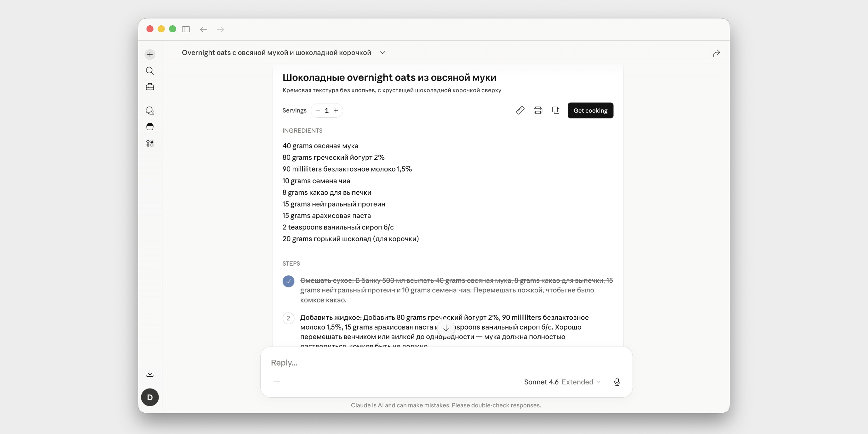Viewport: 868px width, 434px height.
Task: Open the profile avatar 'D' menu
Action: (x=150, y=397)
